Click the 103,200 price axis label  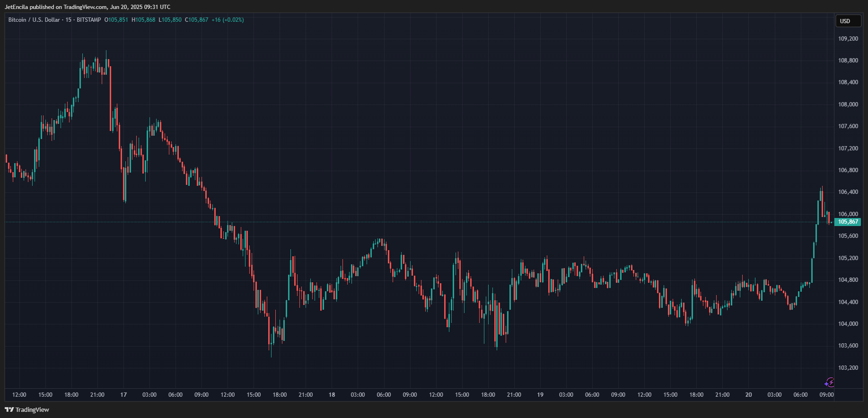pos(848,368)
